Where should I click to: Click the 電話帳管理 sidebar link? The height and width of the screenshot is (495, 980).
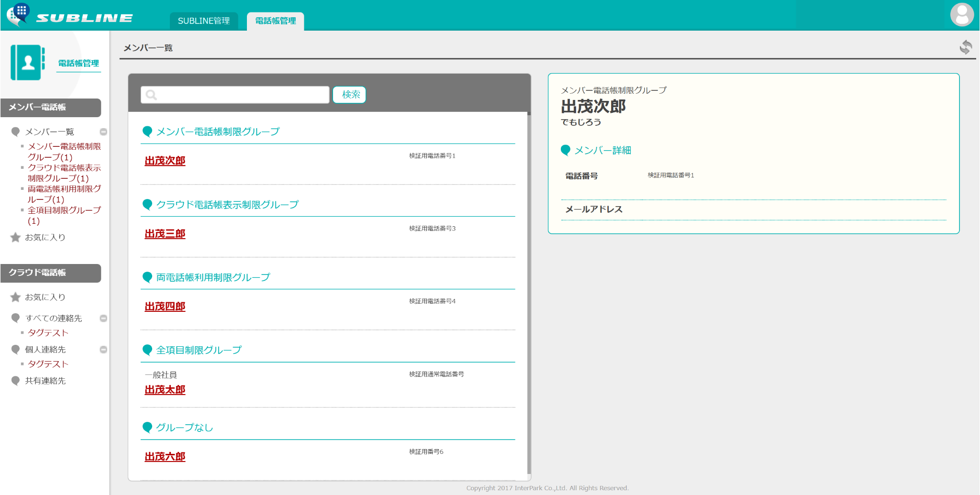pos(78,64)
